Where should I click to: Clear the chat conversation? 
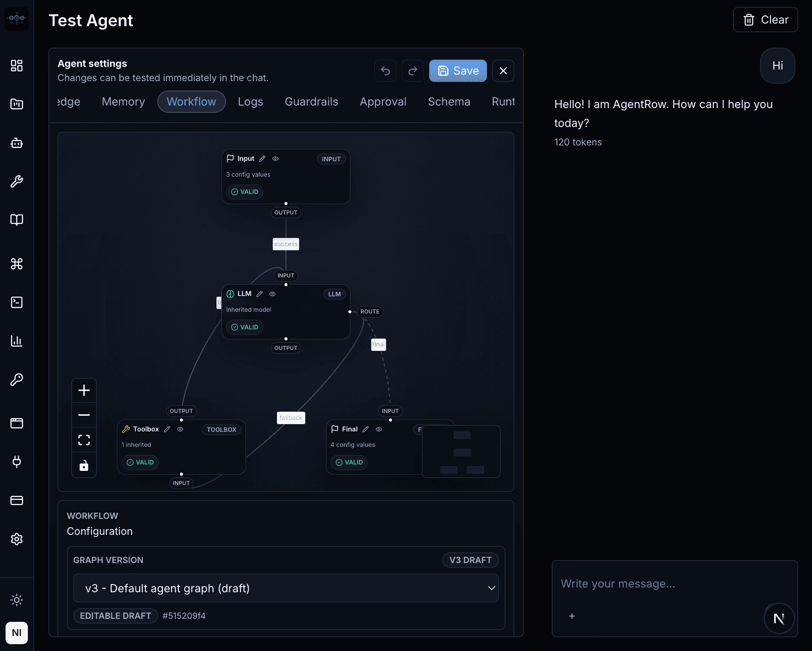click(x=765, y=20)
